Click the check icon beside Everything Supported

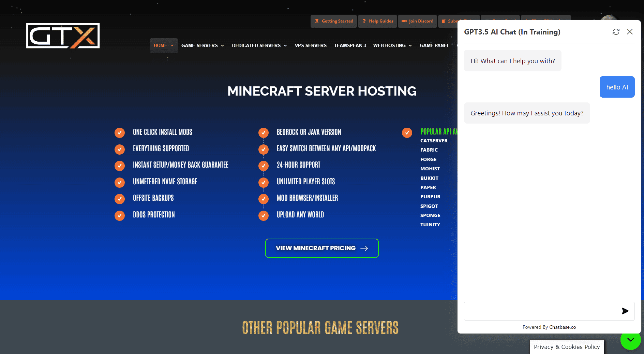pos(120,149)
